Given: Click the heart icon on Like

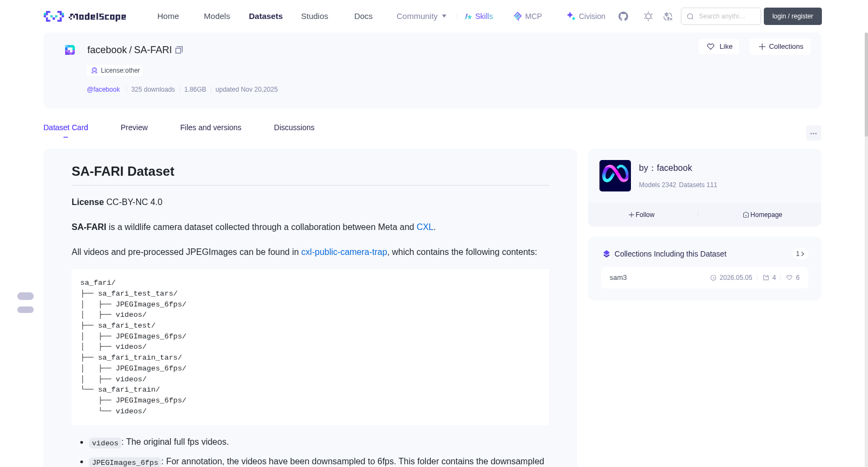Looking at the screenshot, I should (x=711, y=47).
